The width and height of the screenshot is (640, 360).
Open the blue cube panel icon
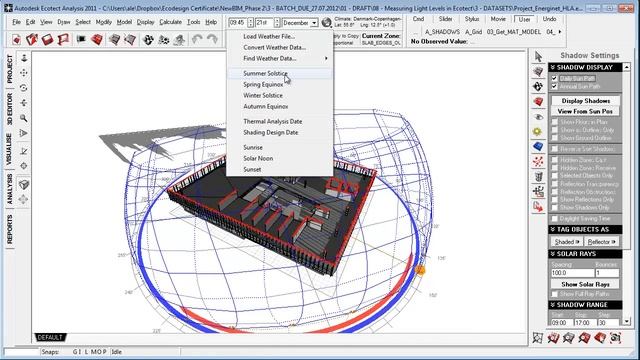[x=538, y=146]
